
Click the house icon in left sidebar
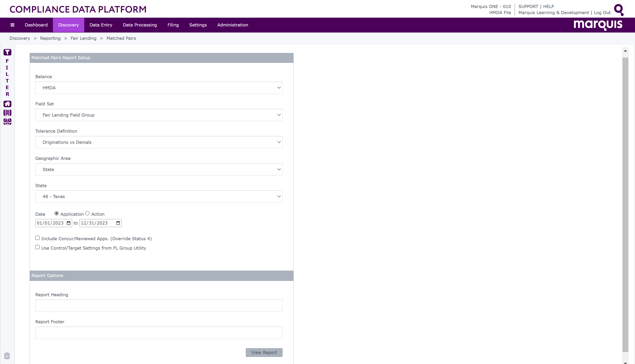[x=7, y=104]
